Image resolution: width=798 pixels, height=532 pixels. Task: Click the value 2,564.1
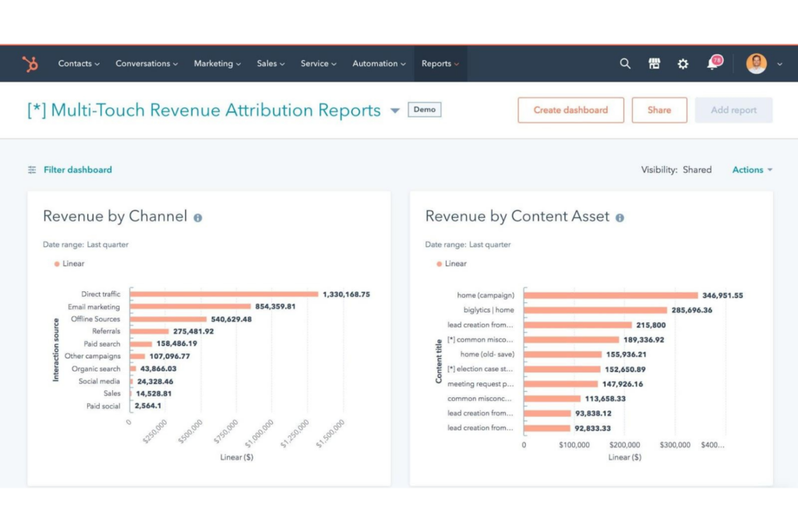pos(147,406)
